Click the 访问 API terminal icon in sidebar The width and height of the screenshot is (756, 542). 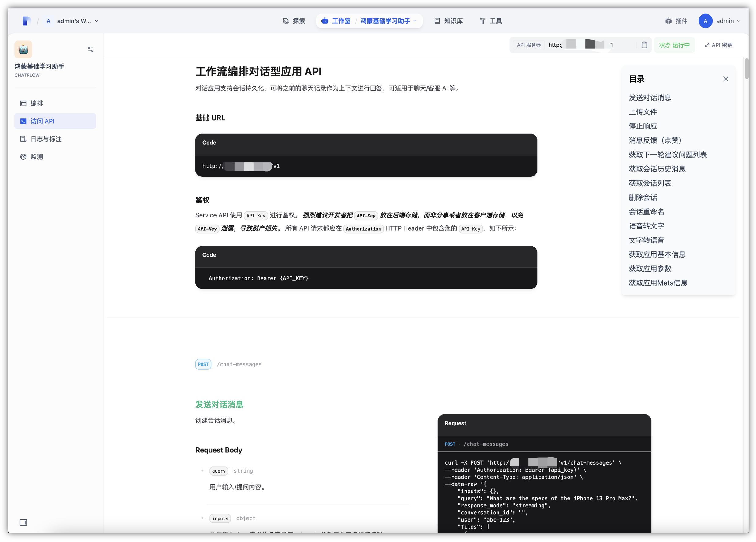click(x=23, y=121)
